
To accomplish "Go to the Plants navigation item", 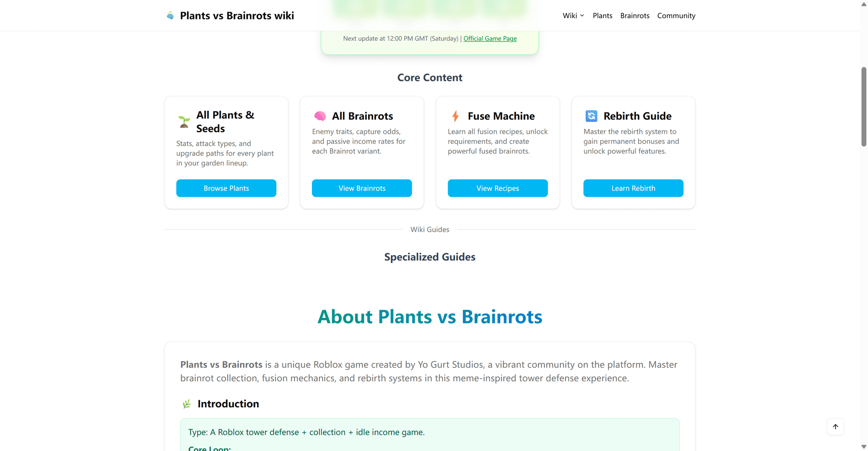I will coord(602,15).
